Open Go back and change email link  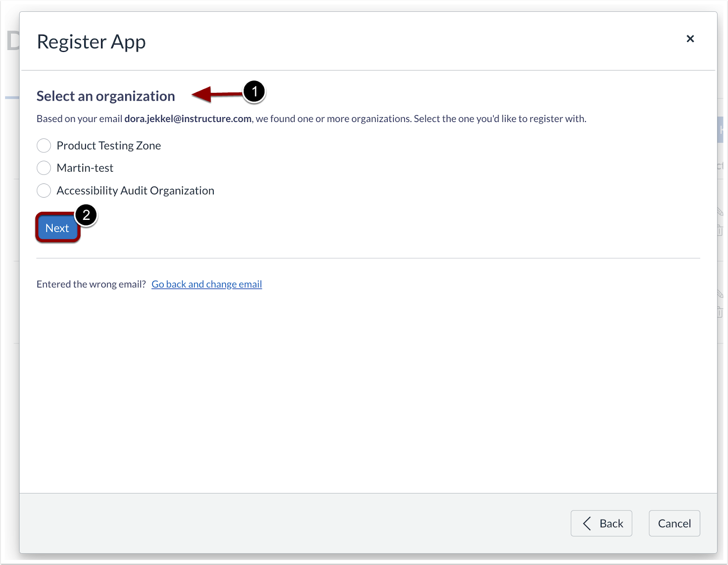[x=207, y=284]
